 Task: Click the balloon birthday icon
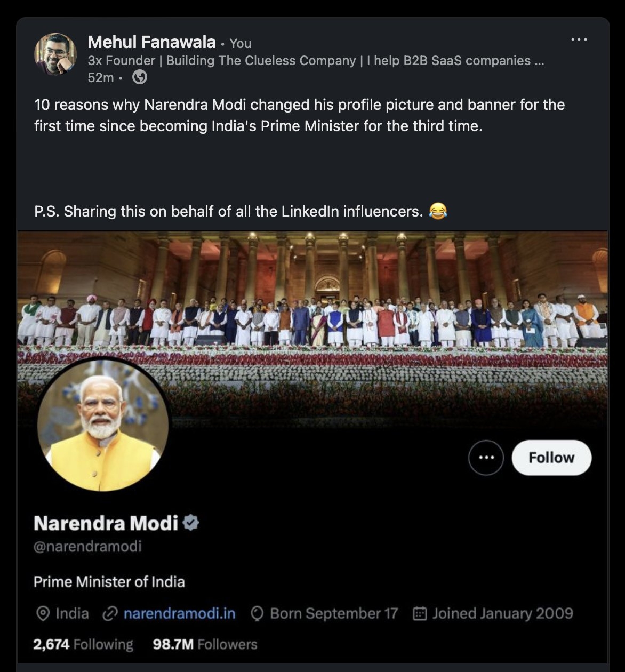coord(257,614)
